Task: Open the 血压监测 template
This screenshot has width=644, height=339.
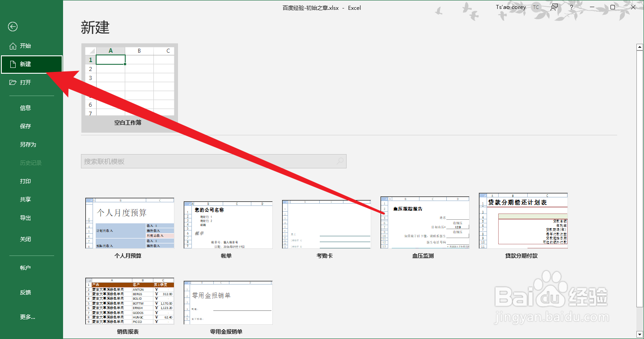Action: click(x=425, y=229)
